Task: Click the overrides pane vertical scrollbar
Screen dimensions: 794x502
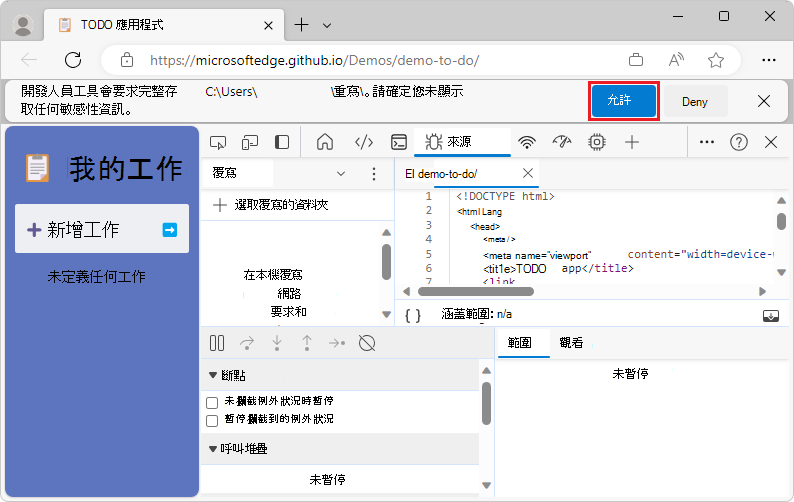Action: (x=386, y=262)
